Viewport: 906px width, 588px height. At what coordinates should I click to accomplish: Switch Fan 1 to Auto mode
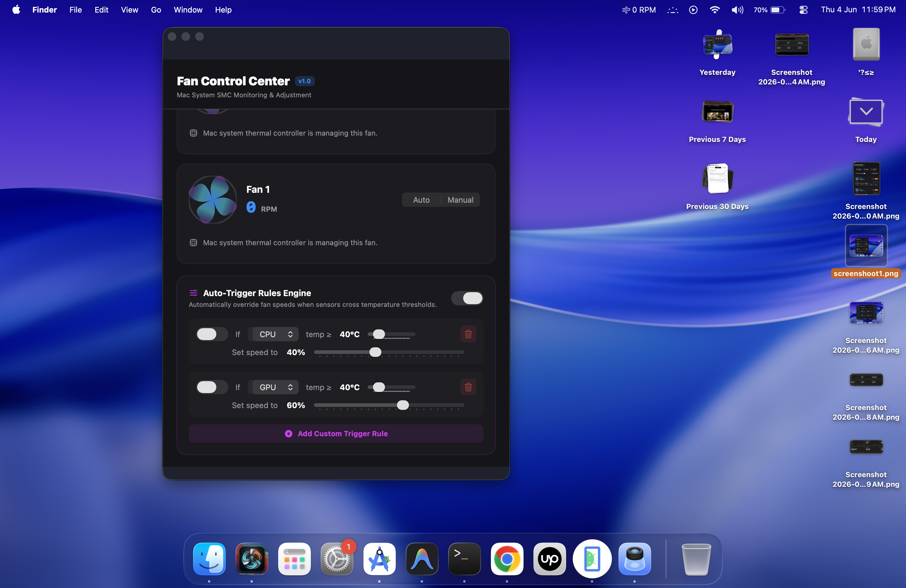(x=422, y=200)
